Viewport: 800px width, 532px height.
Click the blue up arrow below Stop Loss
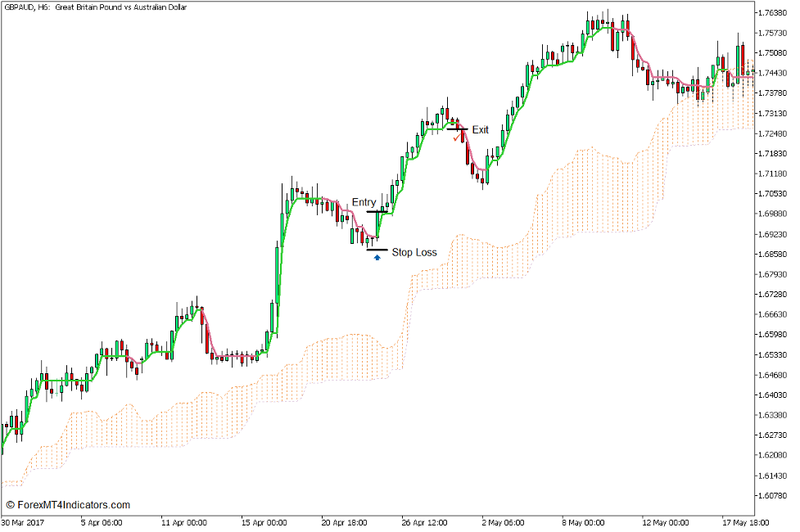pos(377,257)
